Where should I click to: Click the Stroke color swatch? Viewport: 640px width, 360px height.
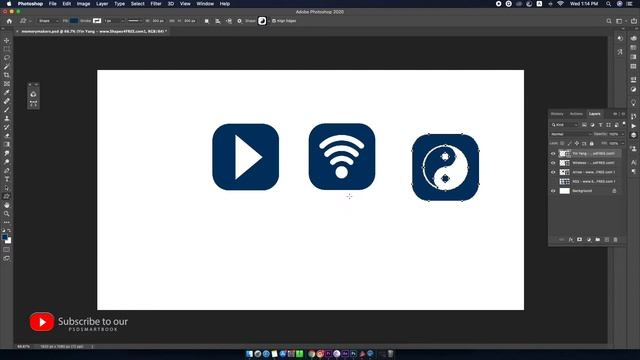(97, 21)
